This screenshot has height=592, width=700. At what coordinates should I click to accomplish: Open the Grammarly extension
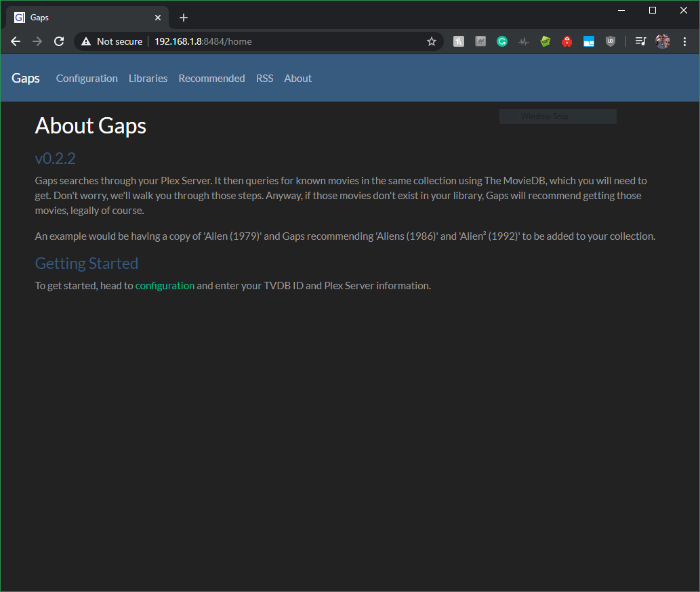click(x=501, y=41)
